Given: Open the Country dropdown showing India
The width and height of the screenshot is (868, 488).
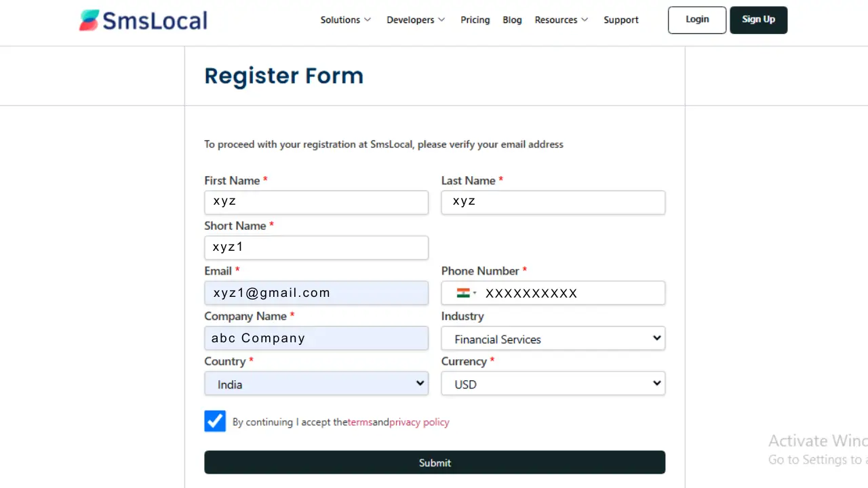Looking at the screenshot, I should point(316,384).
